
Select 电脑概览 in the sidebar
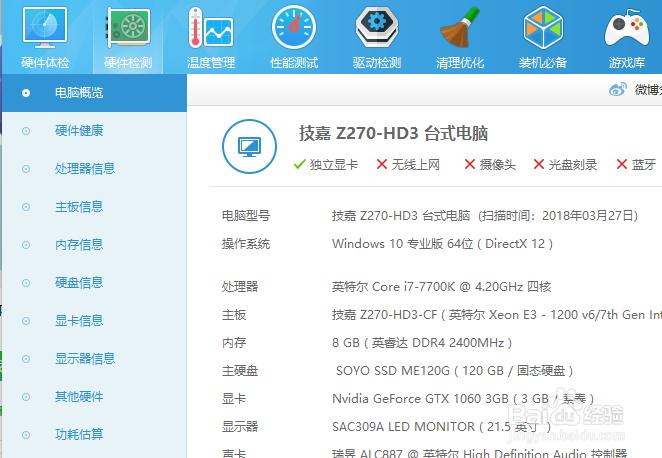94,93
